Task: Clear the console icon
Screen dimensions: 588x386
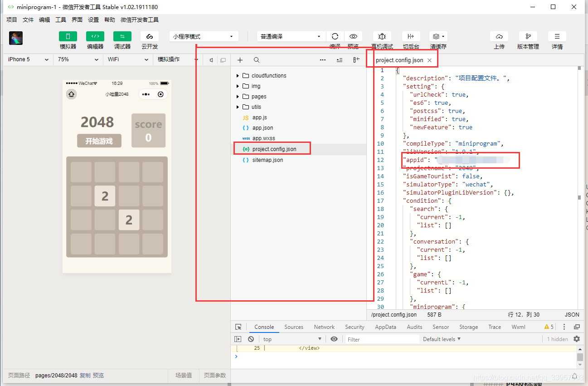Action: coord(251,339)
